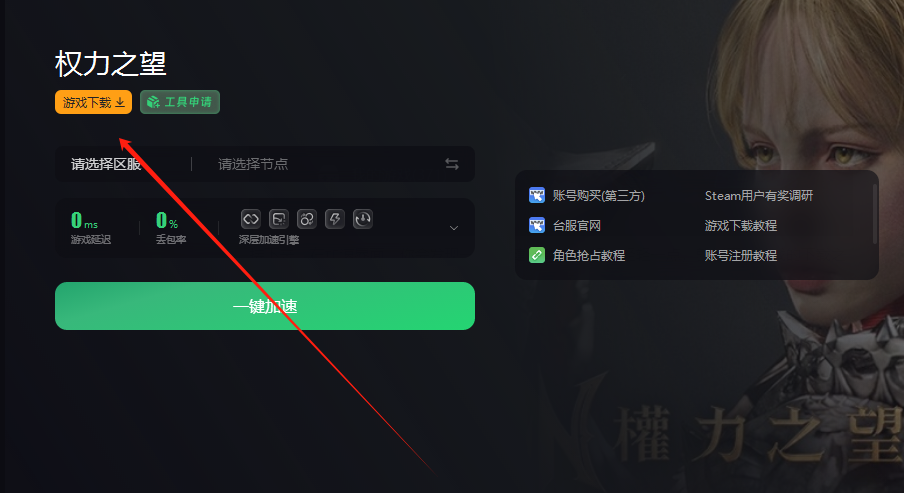Open the Steam用户有奖调研 link
Screen dimensions: 904x493
click(759, 195)
